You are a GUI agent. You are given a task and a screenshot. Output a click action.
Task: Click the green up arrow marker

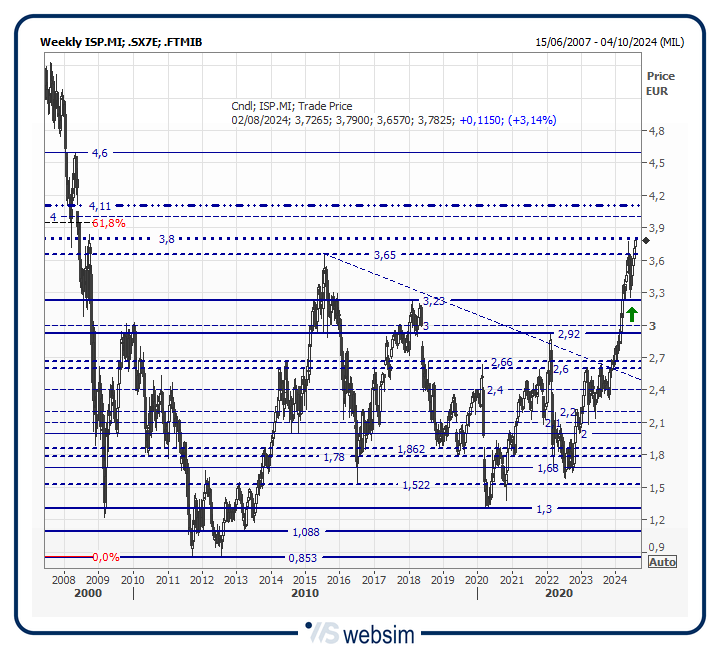pos(631,314)
